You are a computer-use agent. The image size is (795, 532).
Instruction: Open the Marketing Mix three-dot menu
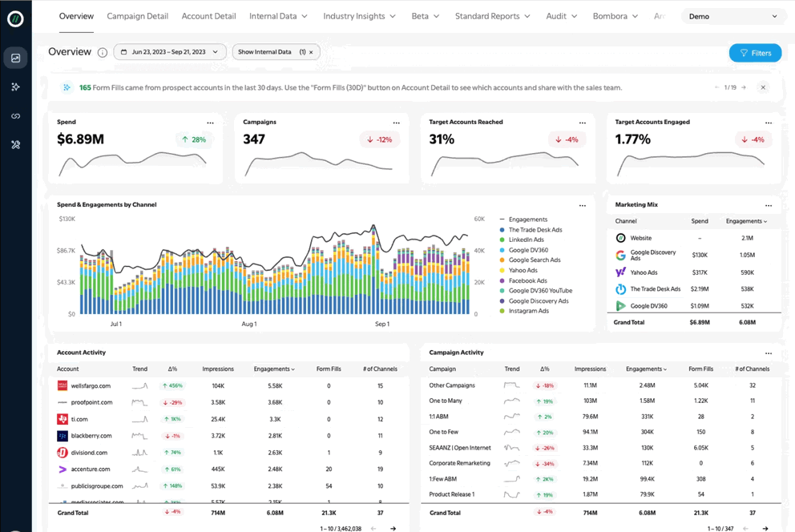coord(768,205)
